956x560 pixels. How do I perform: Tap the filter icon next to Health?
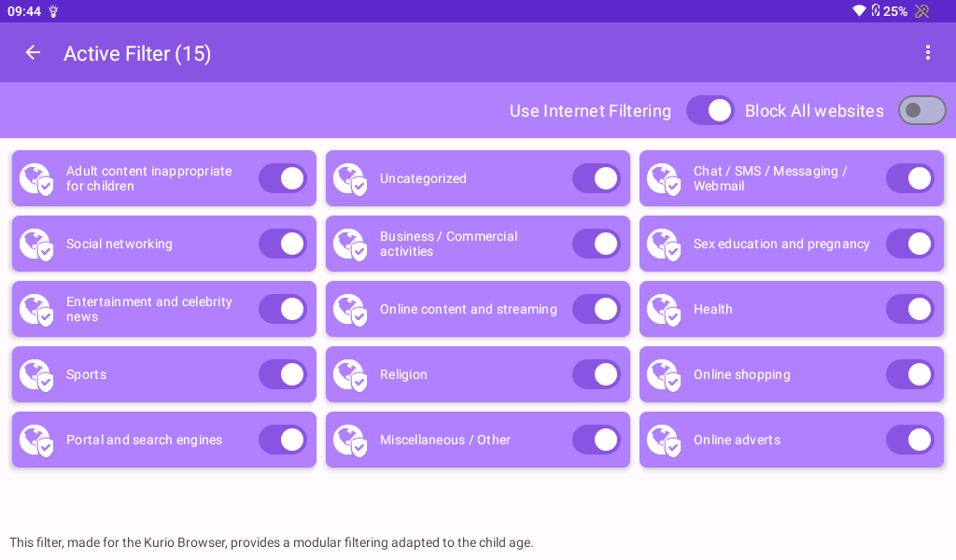point(664,310)
